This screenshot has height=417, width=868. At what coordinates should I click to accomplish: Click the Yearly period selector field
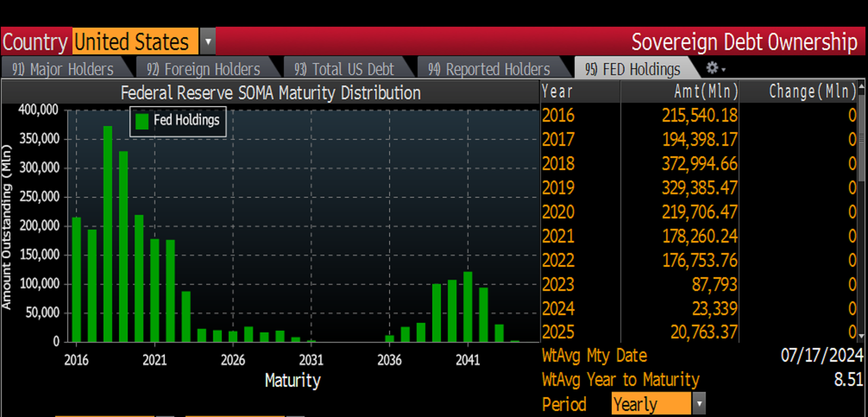651,404
